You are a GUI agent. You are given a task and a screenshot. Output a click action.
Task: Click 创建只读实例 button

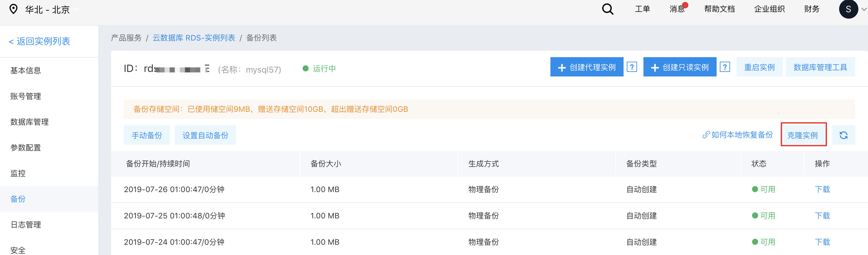[680, 67]
